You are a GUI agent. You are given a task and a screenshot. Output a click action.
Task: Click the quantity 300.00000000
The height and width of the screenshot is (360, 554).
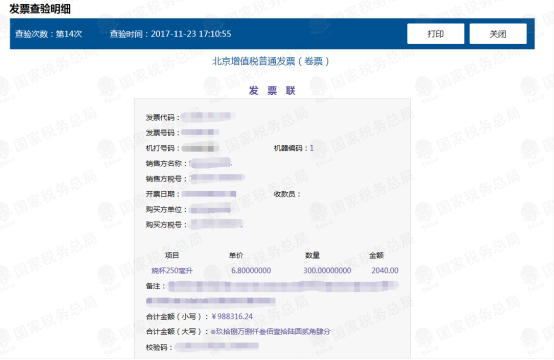(x=327, y=271)
